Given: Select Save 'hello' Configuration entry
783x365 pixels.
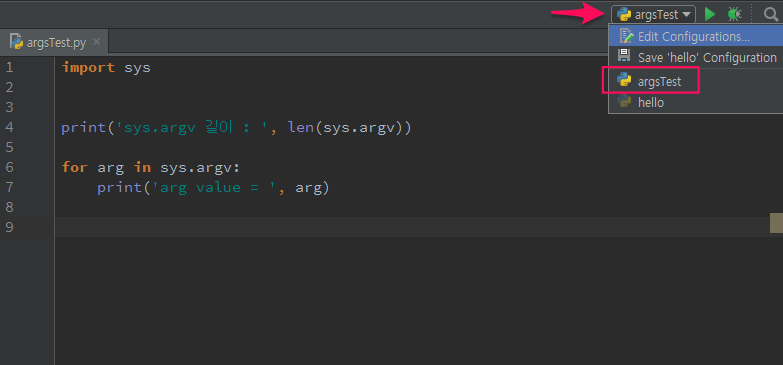Looking at the screenshot, I should click(x=696, y=57).
